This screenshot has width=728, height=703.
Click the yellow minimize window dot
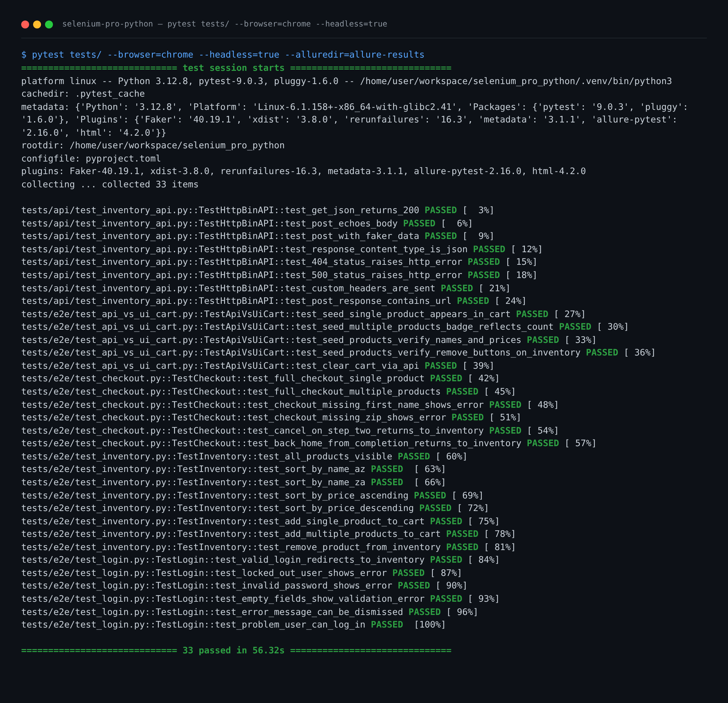pos(37,24)
